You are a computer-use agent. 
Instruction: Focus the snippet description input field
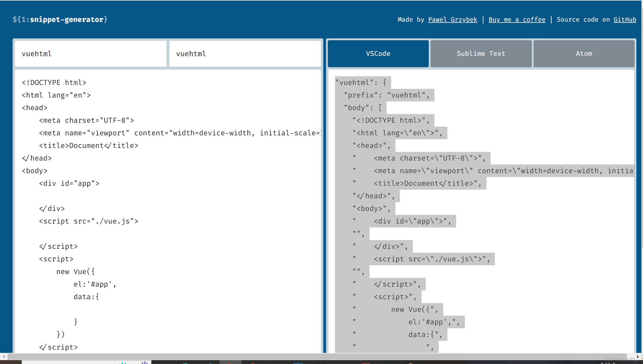pyautogui.click(x=90, y=54)
